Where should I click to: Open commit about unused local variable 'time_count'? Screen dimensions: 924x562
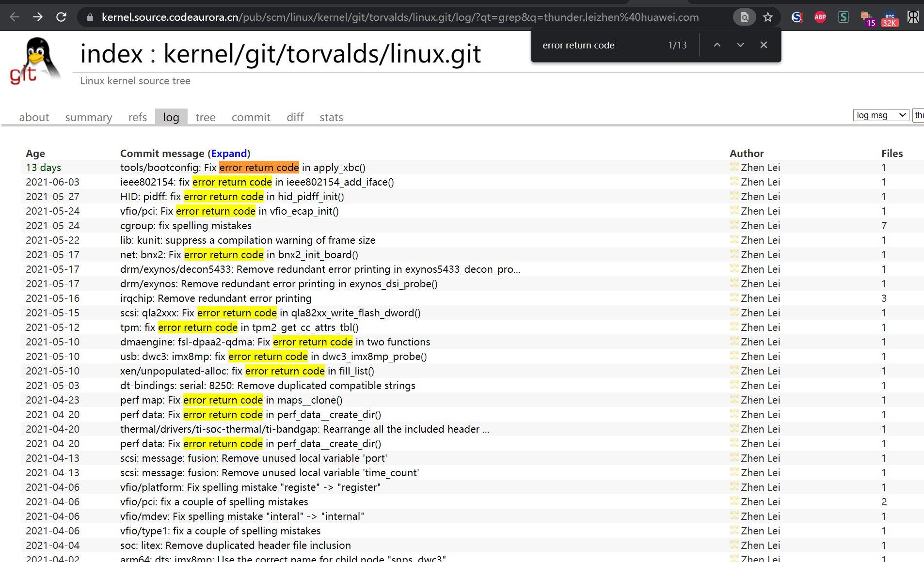tap(270, 473)
